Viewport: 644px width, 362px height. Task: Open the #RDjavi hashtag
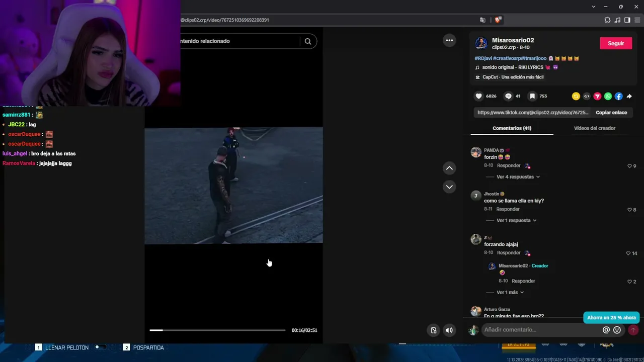(483, 58)
